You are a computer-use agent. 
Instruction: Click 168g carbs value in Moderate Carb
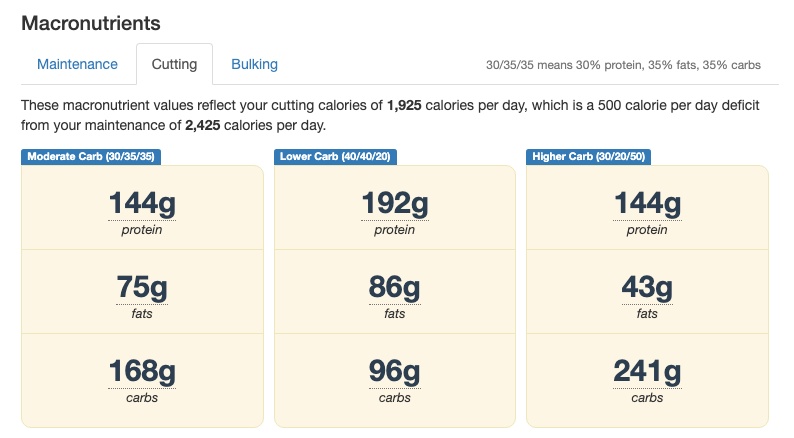(142, 371)
